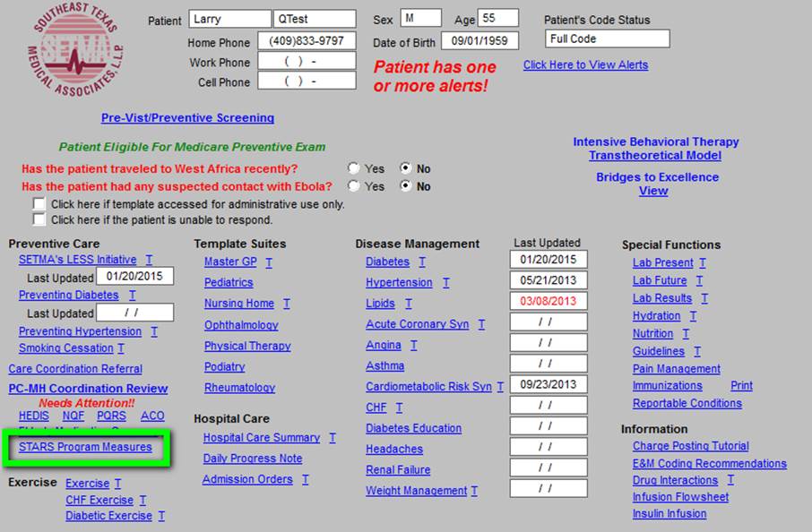
Task: Click Here to View Alerts link
Action: (x=585, y=64)
